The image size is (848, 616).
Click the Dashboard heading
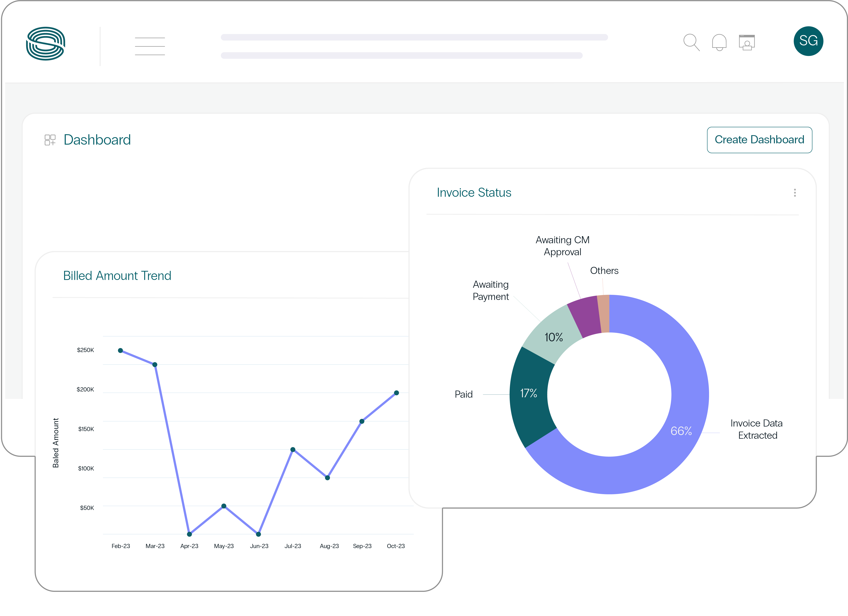pyautogui.click(x=97, y=140)
